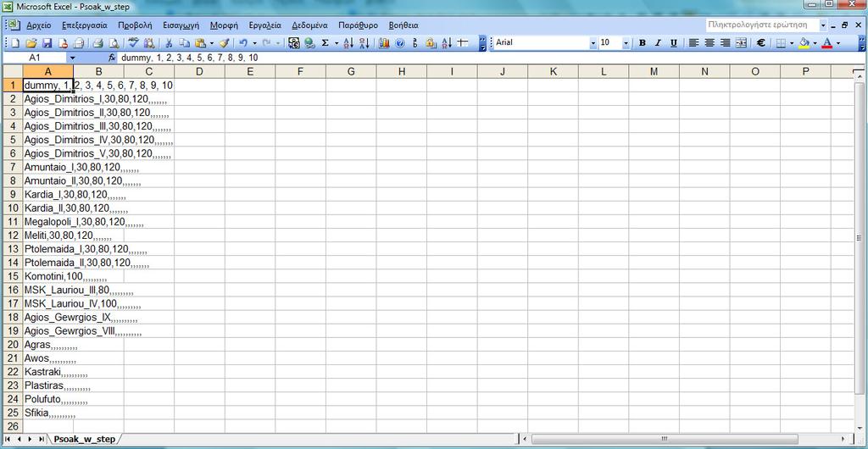Image resolution: width=868 pixels, height=449 pixels.
Task: Apply Euro currency style
Action: pos(760,43)
